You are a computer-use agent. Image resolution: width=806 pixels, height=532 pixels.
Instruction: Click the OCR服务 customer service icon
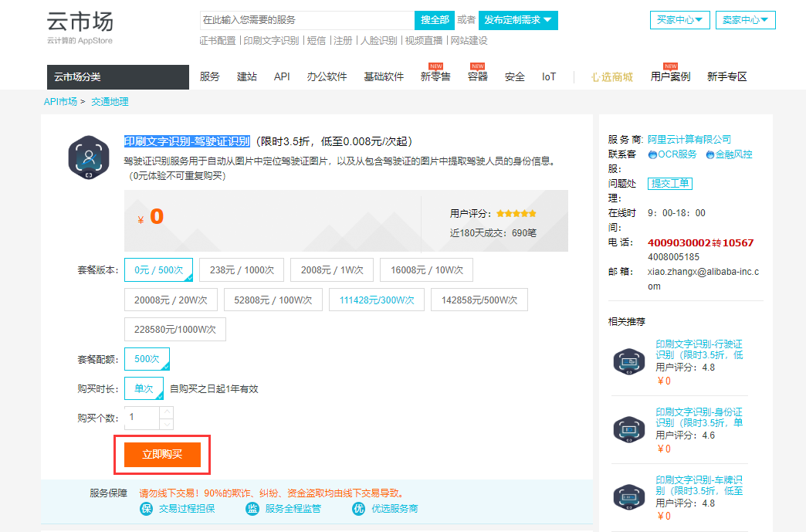(x=652, y=154)
